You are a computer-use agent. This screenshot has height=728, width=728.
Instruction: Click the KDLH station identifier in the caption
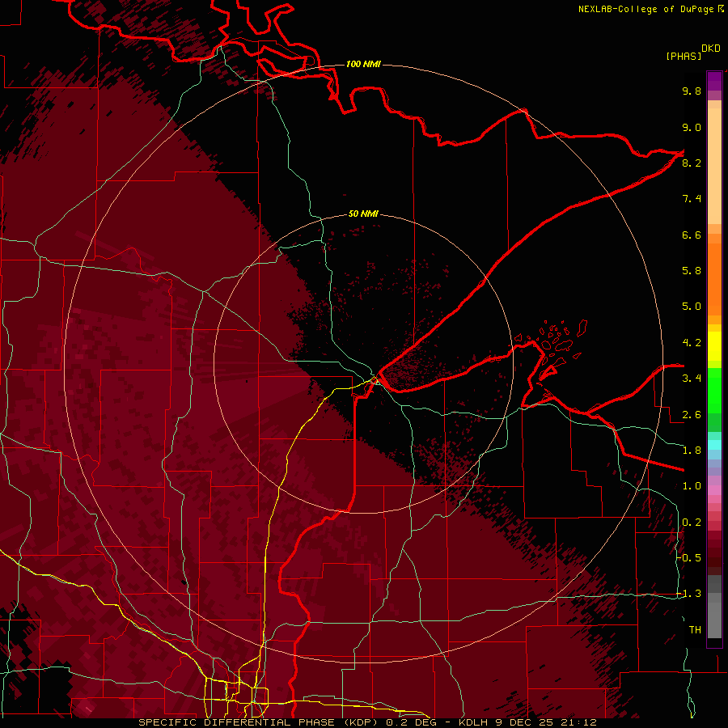(x=473, y=722)
